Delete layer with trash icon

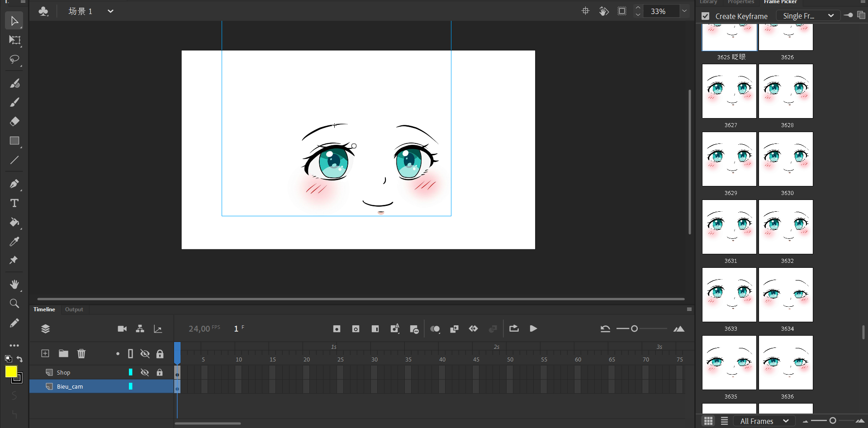81,353
